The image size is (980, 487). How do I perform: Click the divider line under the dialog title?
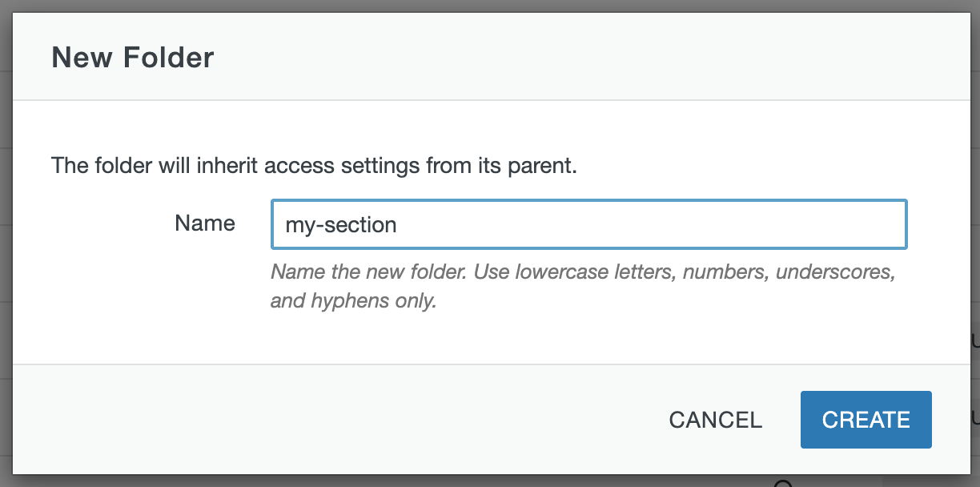[x=480, y=99]
